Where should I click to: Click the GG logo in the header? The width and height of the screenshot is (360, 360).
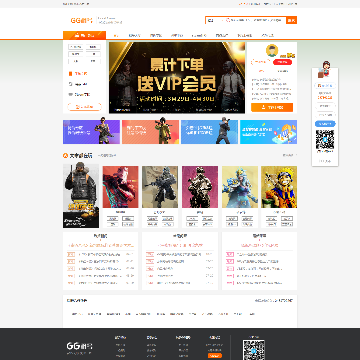81,20
